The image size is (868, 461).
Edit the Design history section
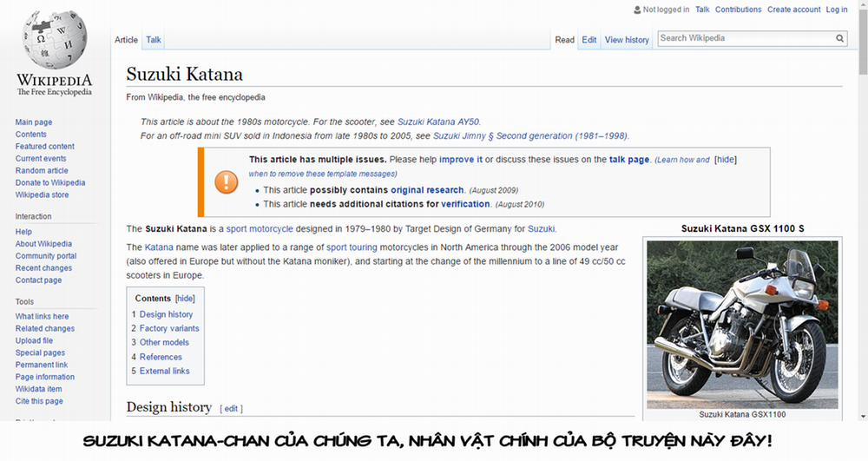coord(232,408)
